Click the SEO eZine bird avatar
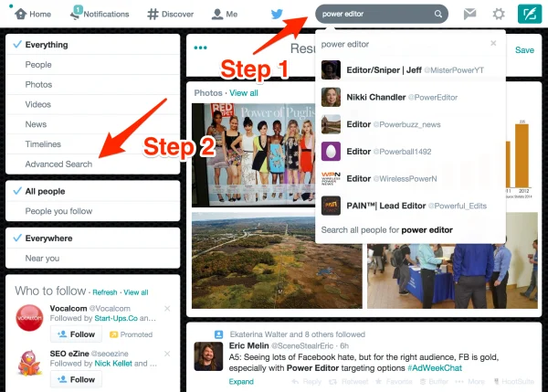The height and width of the screenshot is (392, 548). pyautogui.click(x=30, y=363)
